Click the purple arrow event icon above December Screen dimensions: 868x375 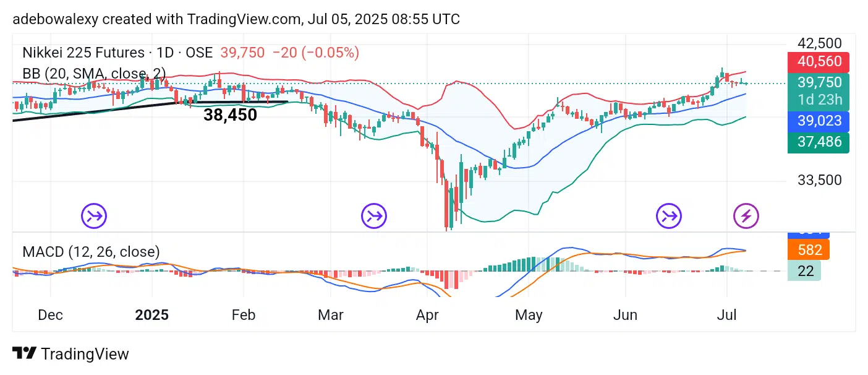(x=95, y=216)
